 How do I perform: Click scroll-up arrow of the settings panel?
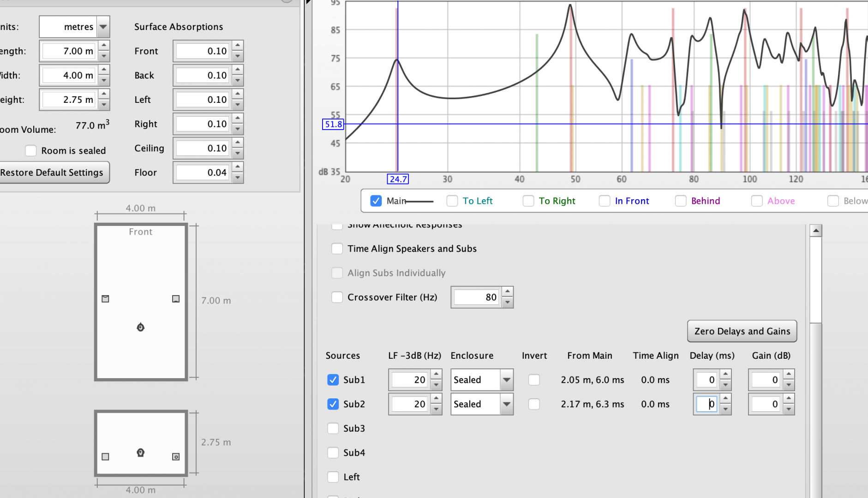[x=816, y=231]
